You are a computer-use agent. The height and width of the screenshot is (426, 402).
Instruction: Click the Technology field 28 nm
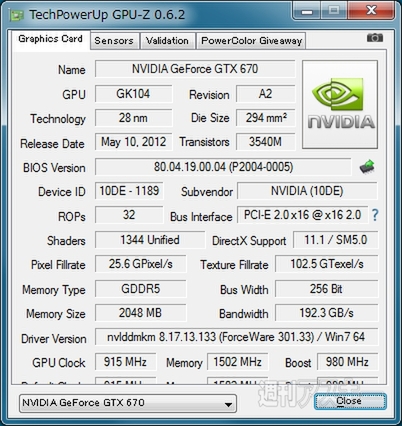click(x=133, y=118)
